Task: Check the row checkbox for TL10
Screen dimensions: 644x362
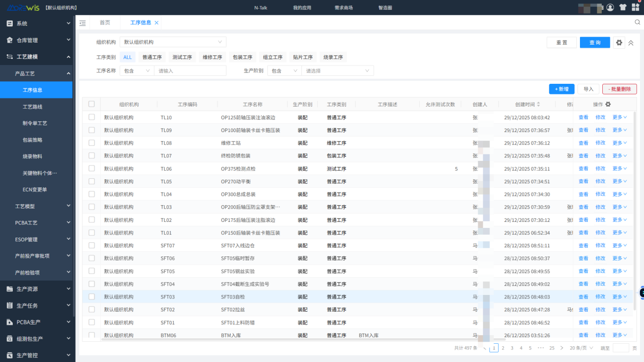Action: click(x=91, y=117)
